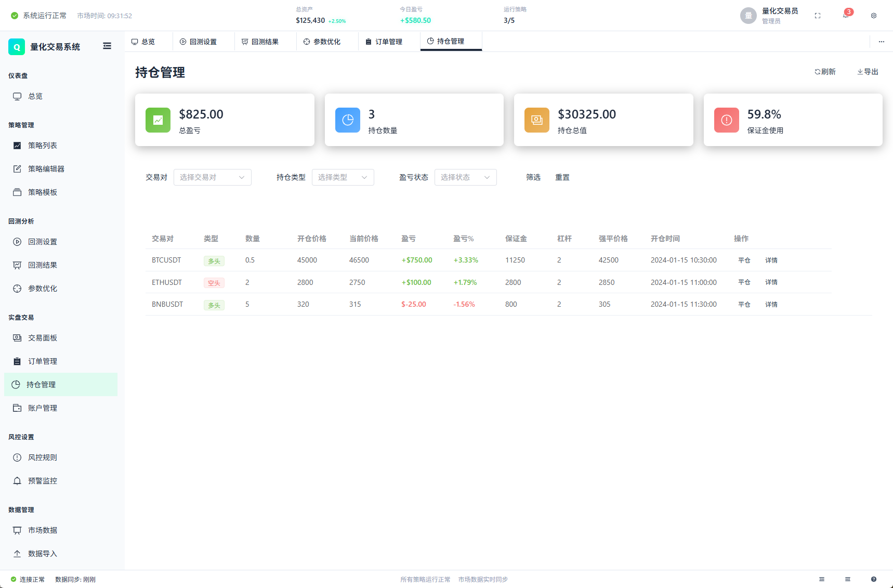This screenshot has width=893, height=588.
Task: Click the 导出 export button
Action: click(x=868, y=72)
